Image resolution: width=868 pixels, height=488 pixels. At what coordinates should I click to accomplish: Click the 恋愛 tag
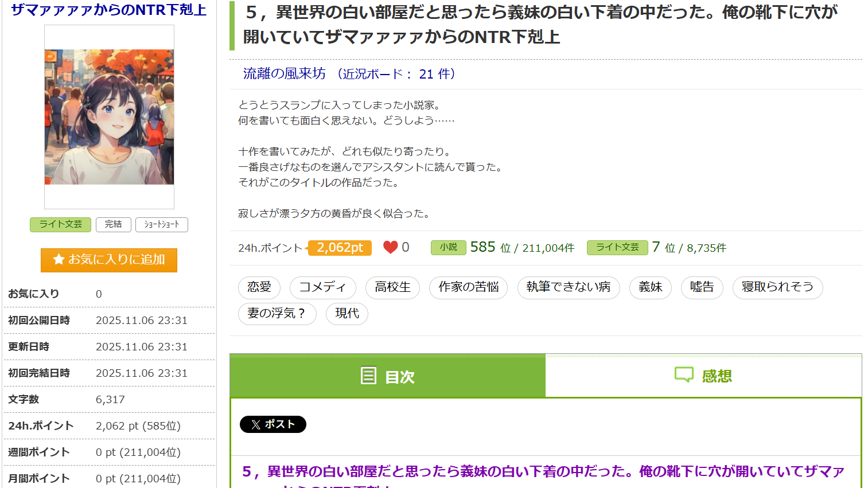[x=259, y=287]
